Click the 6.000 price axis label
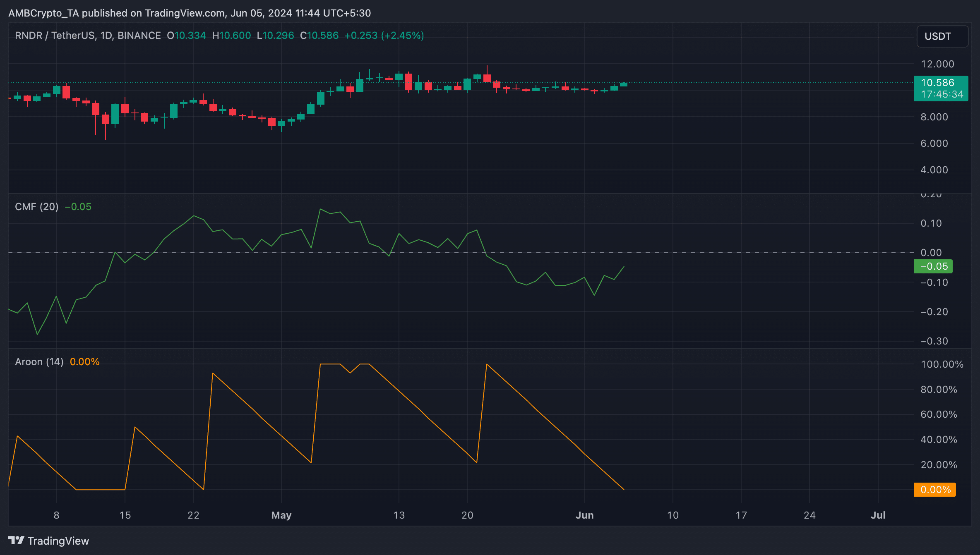 pyautogui.click(x=934, y=144)
